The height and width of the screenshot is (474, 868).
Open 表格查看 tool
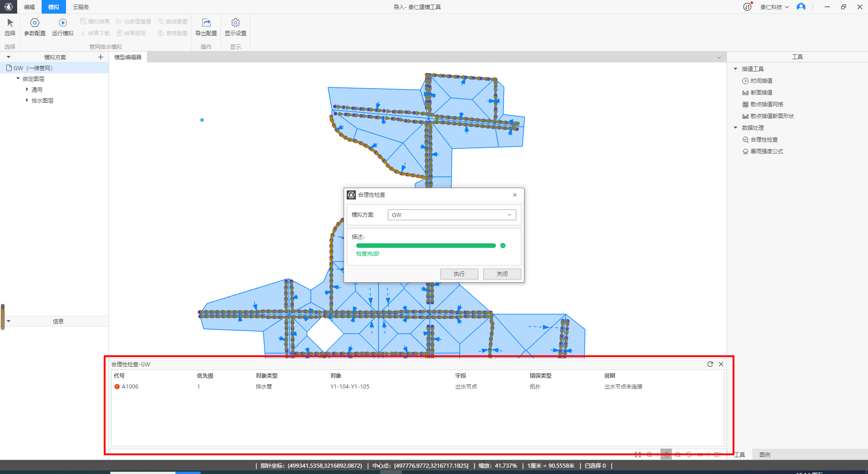point(173,33)
